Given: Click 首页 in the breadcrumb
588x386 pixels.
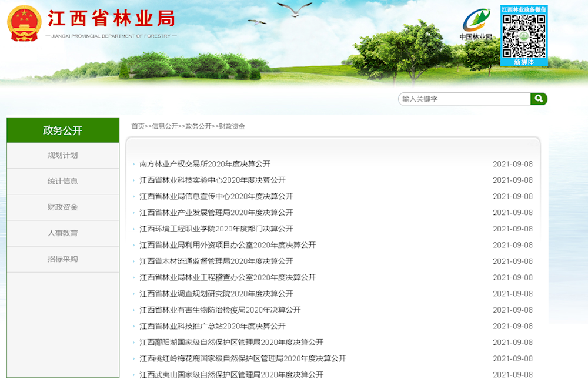Looking at the screenshot, I should (138, 126).
